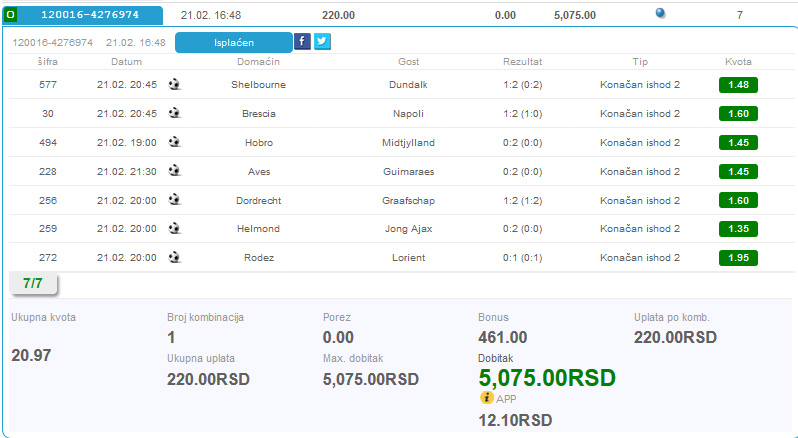Click soccer ball icon in Hobro row
798x438 pixels.
175,142
